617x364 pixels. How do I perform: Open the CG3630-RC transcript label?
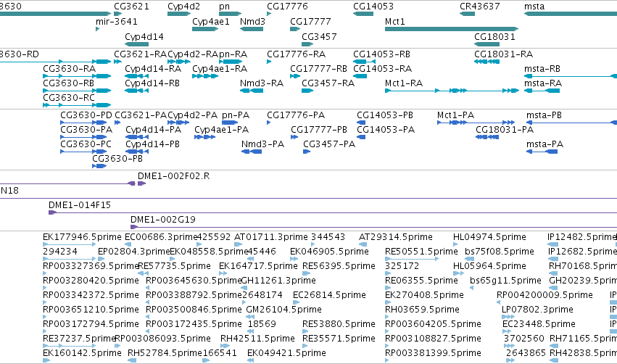(69, 97)
